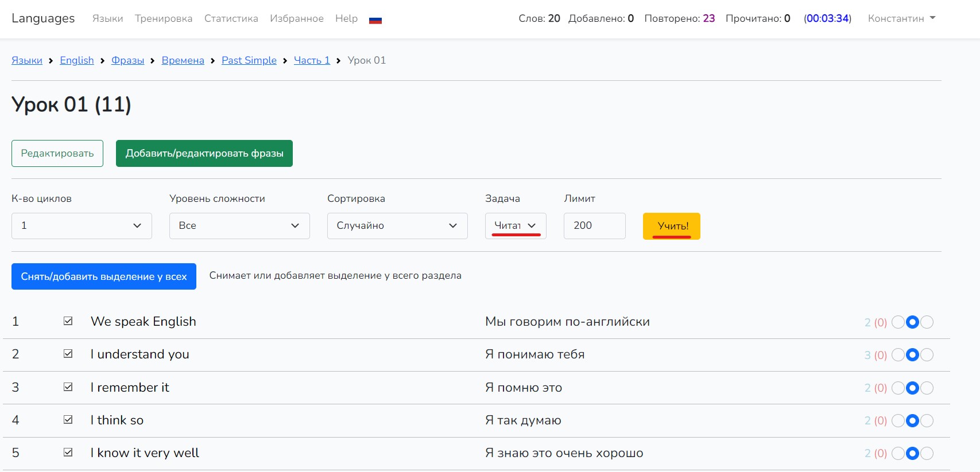Click the Добавить/редактировать фразы button
This screenshot has width=980, height=472.
204,154
